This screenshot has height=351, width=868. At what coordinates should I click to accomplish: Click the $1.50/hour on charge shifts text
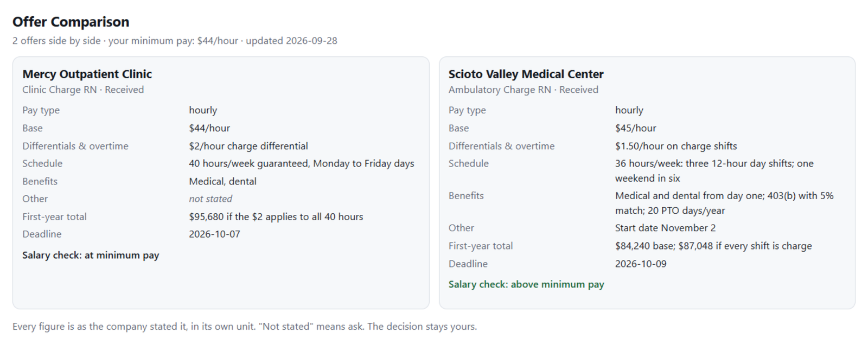[676, 146]
